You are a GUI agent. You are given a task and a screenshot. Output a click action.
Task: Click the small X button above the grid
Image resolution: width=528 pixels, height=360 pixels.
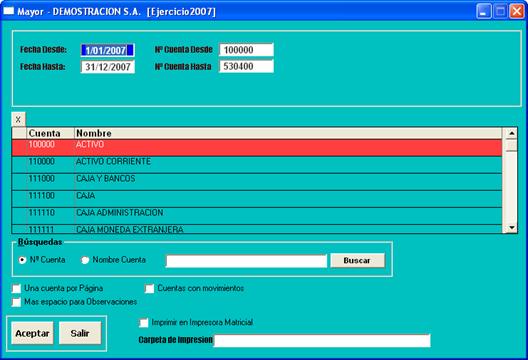[18, 119]
